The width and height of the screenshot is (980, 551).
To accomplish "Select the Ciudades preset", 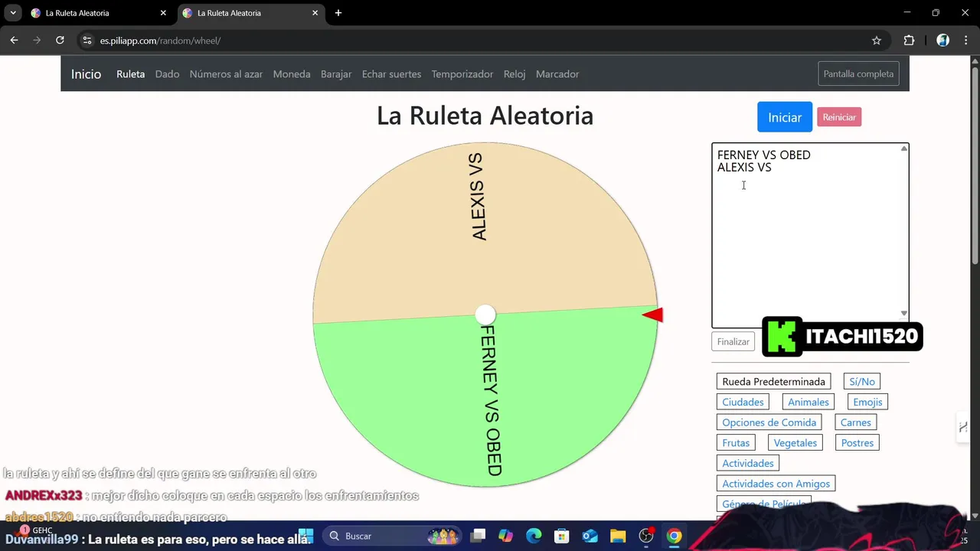I will 743,402.
